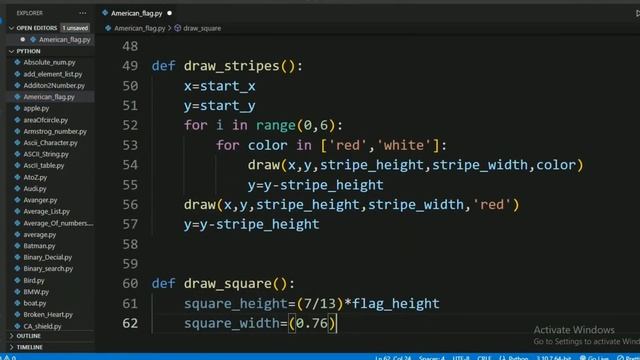Open BMW.py file

36,292
